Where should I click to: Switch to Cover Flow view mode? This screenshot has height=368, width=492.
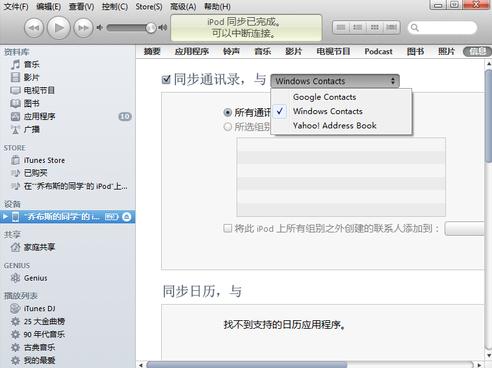(392, 28)
